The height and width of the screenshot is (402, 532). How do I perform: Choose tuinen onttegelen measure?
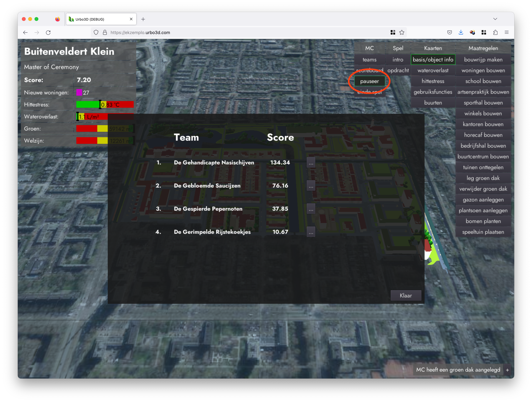[x=483, y=167]
